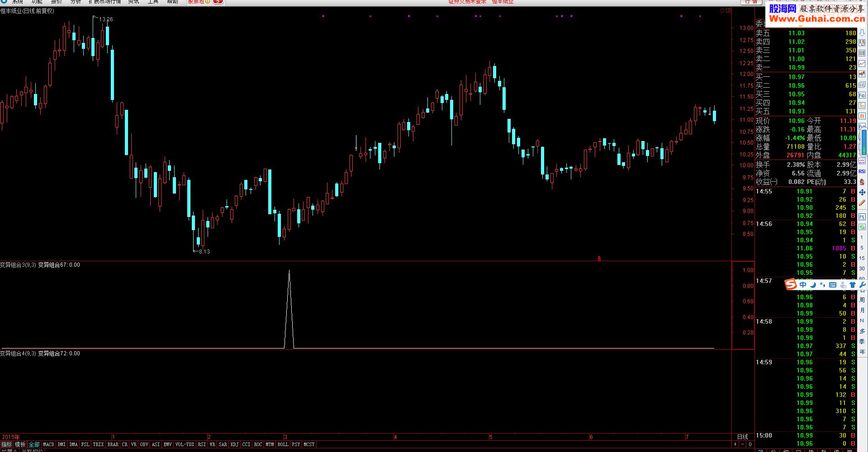Switch to the intraday line chart icon
Viewport: 868px width, 452px height.
(862, 64)
